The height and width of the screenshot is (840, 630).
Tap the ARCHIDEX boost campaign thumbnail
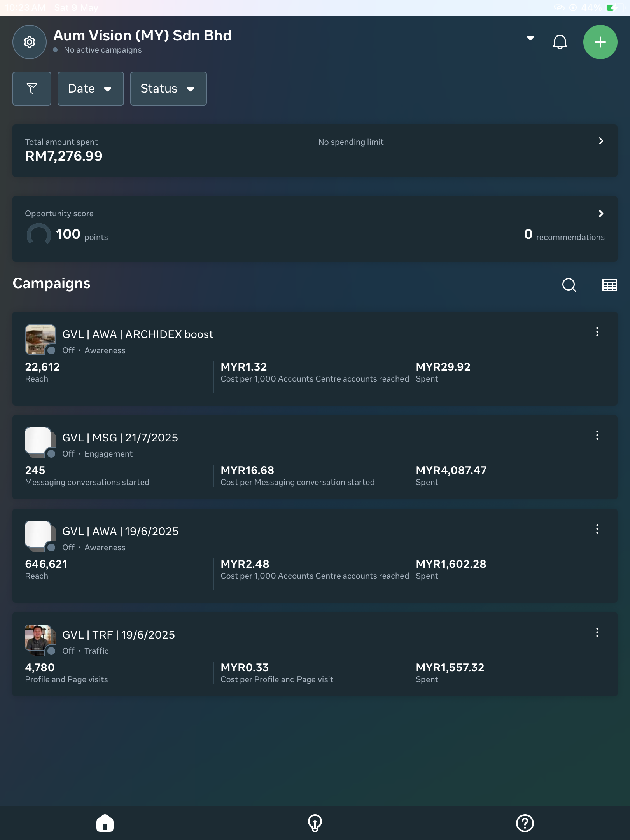click(x=40, y=339)
